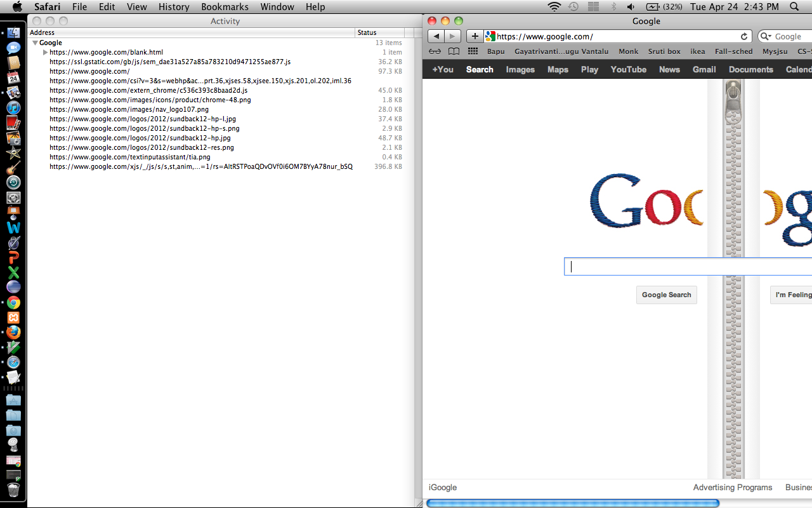Open the Help menu

click(315, 7)
